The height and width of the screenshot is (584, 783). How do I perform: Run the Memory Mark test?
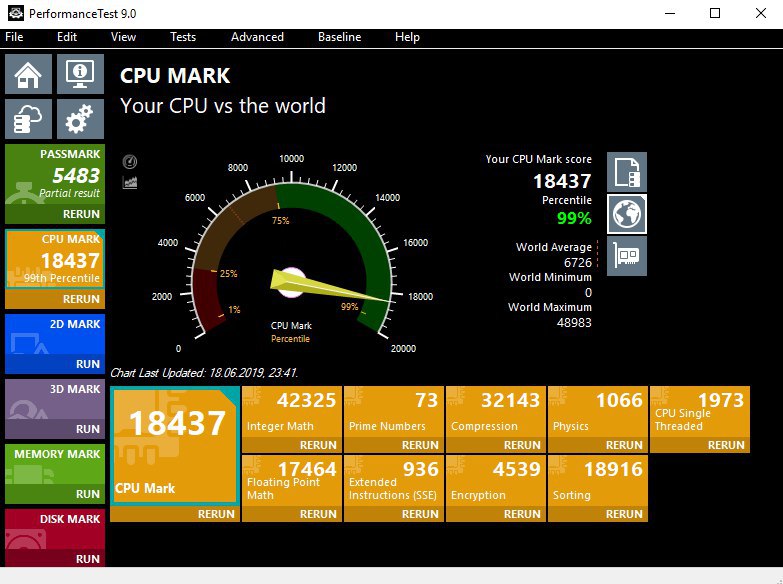pos(55,494)
